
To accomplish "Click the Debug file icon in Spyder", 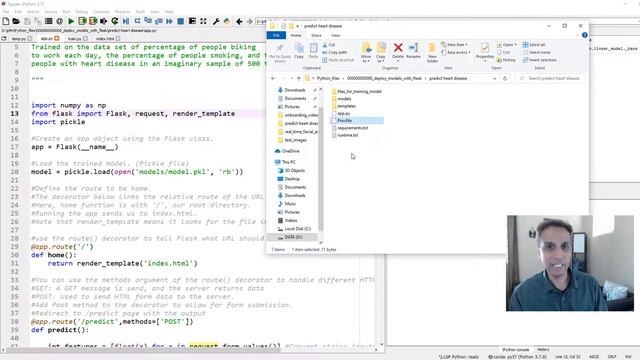I will coord(126,21).
